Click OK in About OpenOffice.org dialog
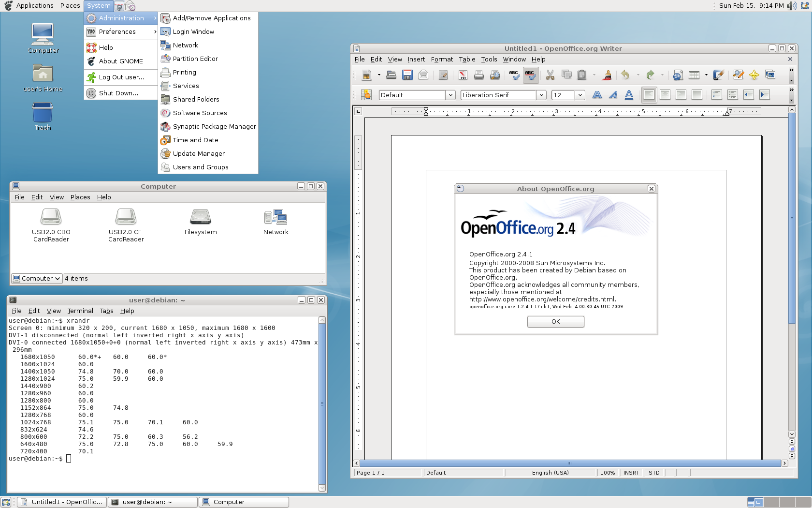 [x=556, y=322]
